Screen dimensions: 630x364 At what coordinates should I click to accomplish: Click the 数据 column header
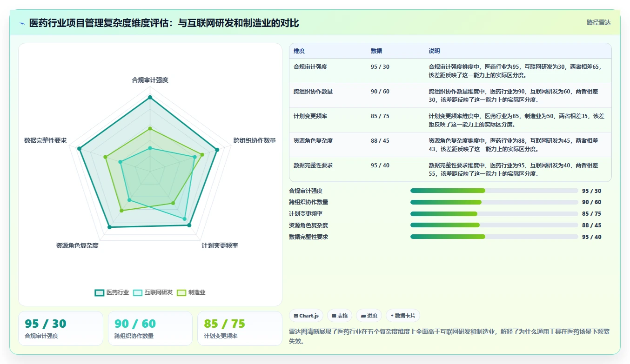(376, 51)
